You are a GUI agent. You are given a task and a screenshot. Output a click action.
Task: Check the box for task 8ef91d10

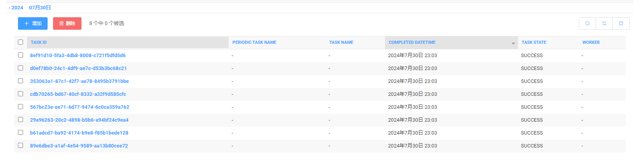[21, 55]
